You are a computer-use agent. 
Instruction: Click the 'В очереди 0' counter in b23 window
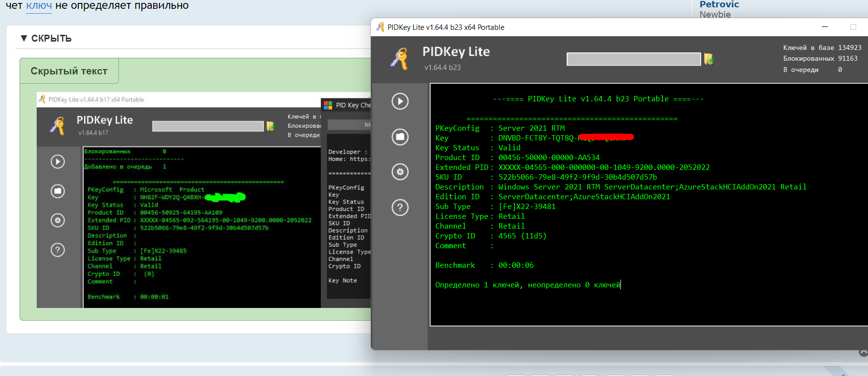tap(813, 70)
